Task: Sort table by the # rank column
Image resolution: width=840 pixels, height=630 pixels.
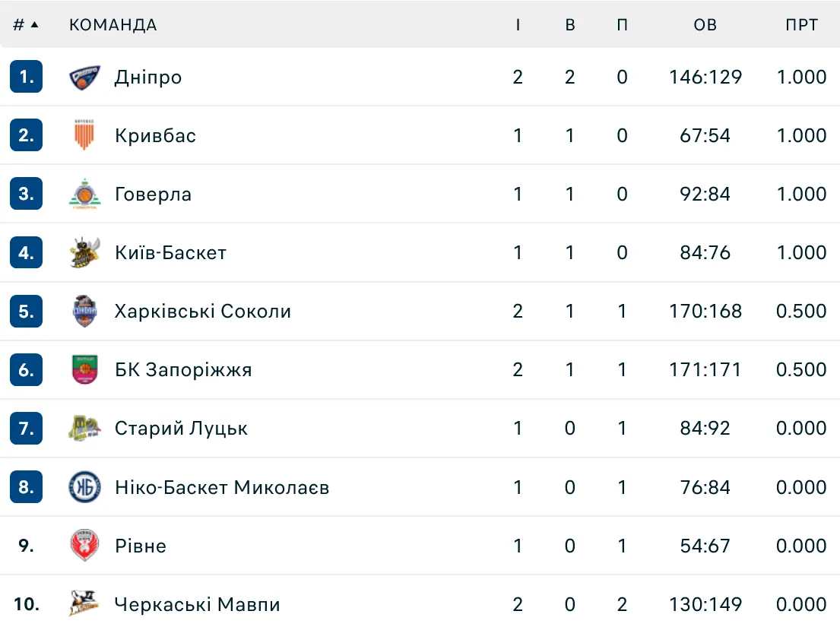Action: click(25, 24)
